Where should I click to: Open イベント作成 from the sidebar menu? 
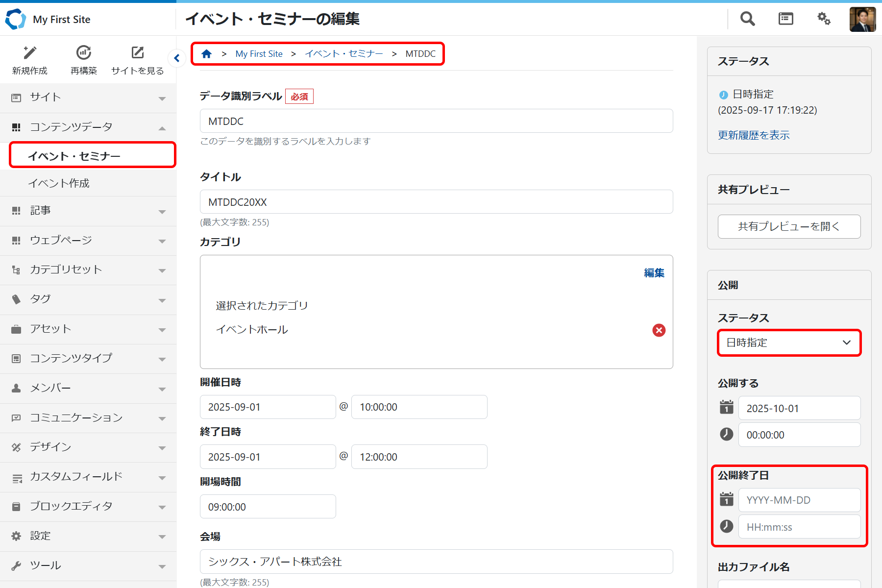tap(59, 183)
